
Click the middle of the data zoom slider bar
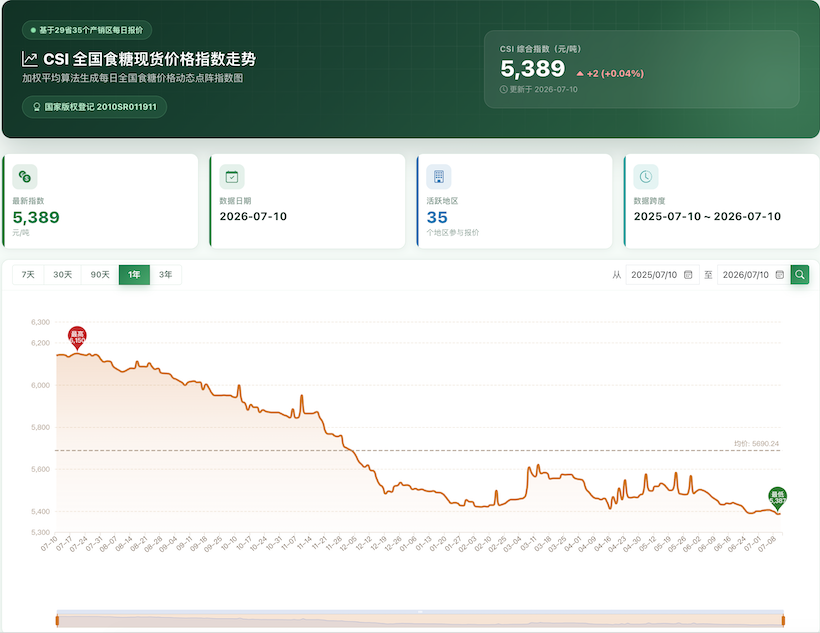(420, 620)
